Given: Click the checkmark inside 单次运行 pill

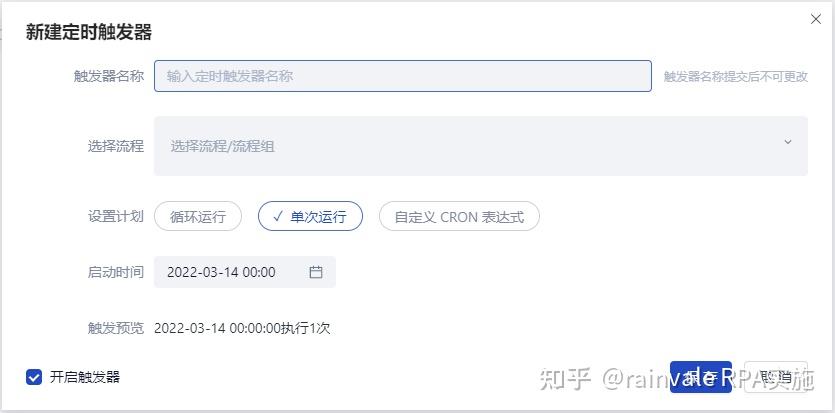Looking at the screenshot, I should click(x=277, y=216).
